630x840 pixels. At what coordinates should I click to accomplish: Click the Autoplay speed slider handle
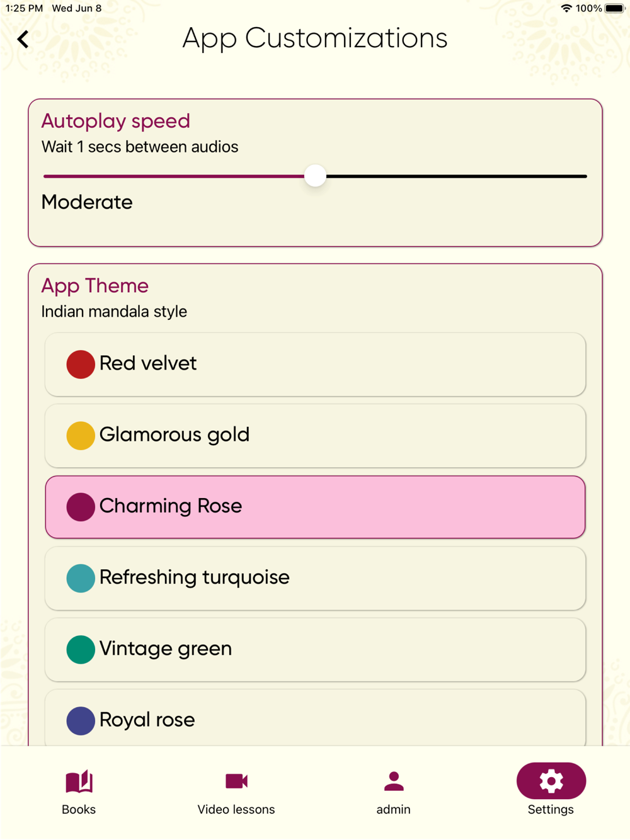[x=315, y=176]
